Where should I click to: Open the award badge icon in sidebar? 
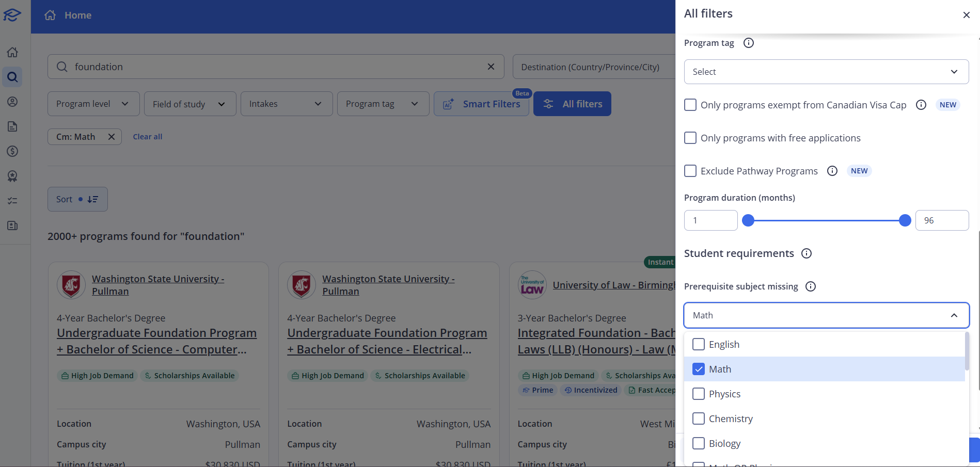click(12, 176)
